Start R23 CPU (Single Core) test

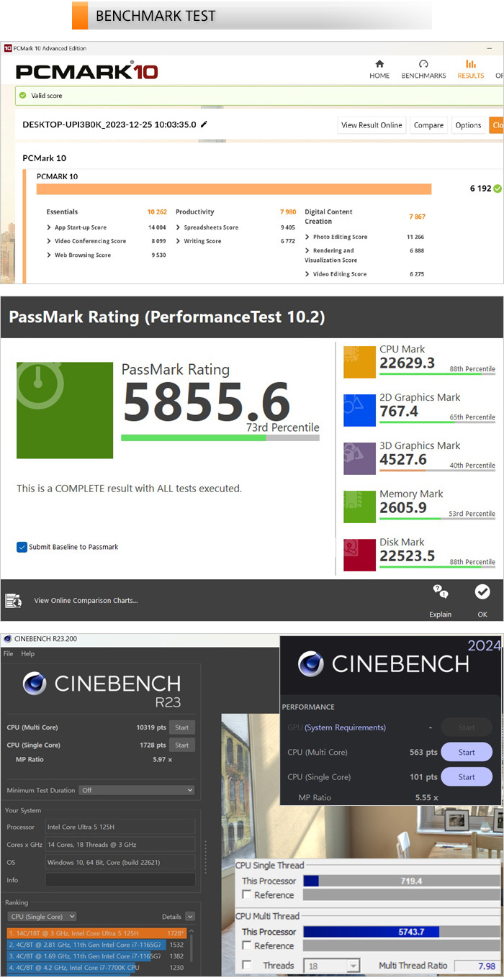(181, 745)
